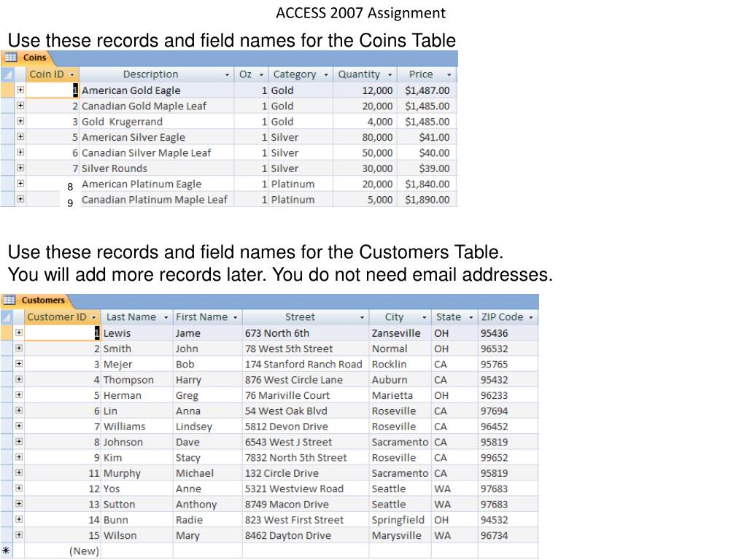Click the $1,890.00 price cell

click(427, 200)
